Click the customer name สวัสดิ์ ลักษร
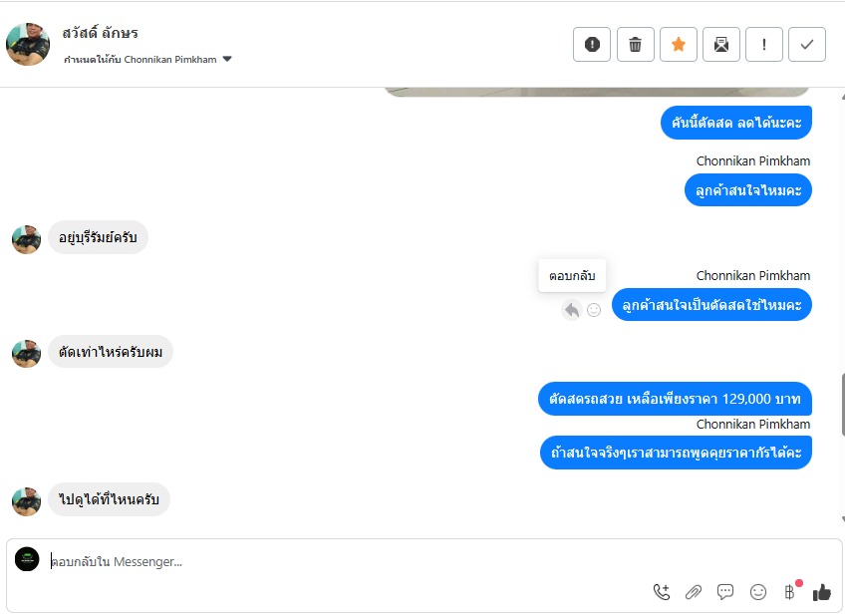 [101, 34]
